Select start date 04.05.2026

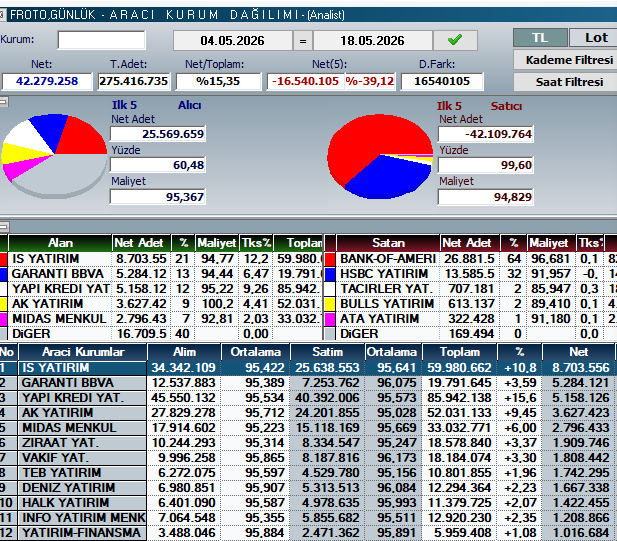(233, 40)
